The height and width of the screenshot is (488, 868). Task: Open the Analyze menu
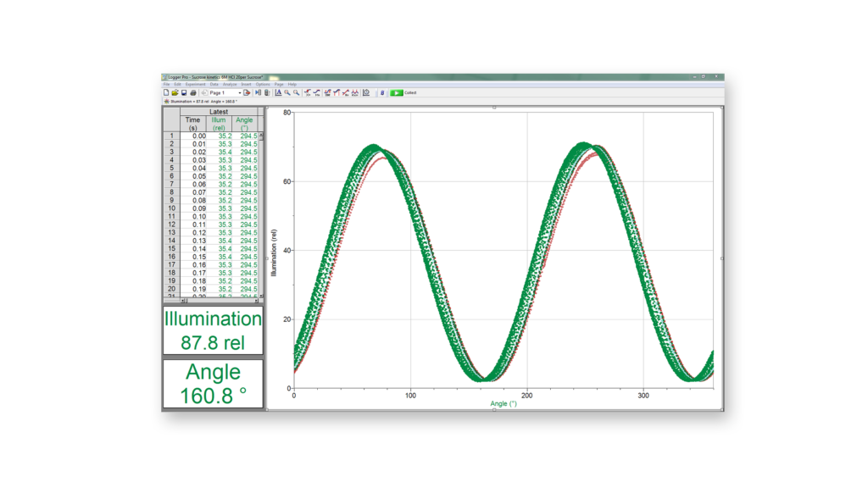tap(230, 85)
